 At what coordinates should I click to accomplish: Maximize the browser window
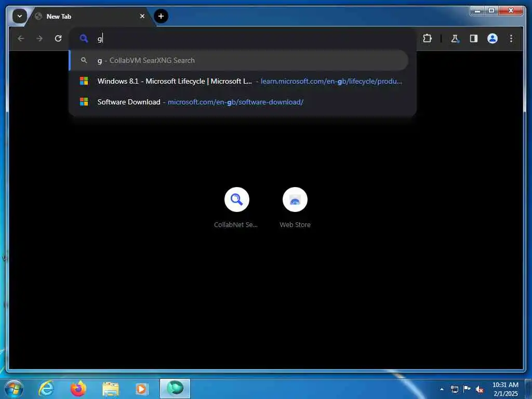(491, 11)
